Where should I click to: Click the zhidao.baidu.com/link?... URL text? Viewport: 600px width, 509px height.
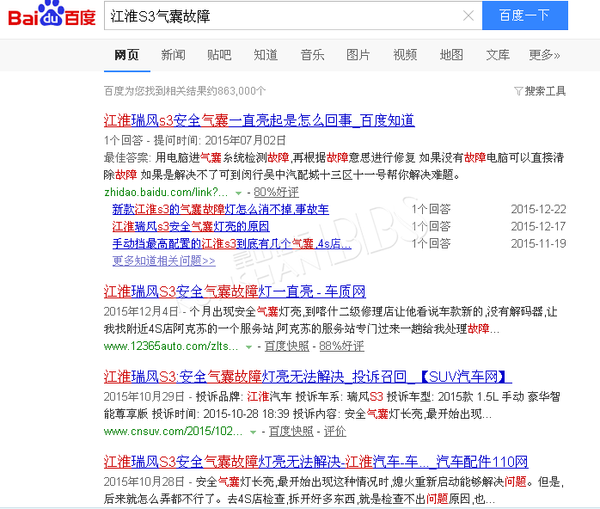point(166,192)
